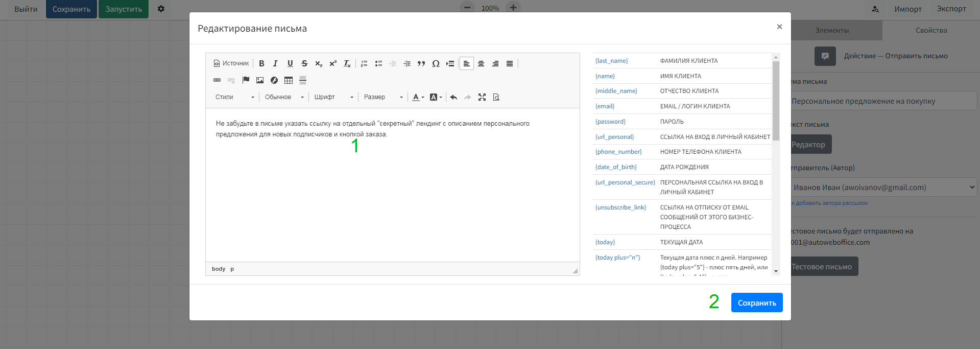Insert a special character (Omega icon)
980x349 pixels.
coord(436,63)
